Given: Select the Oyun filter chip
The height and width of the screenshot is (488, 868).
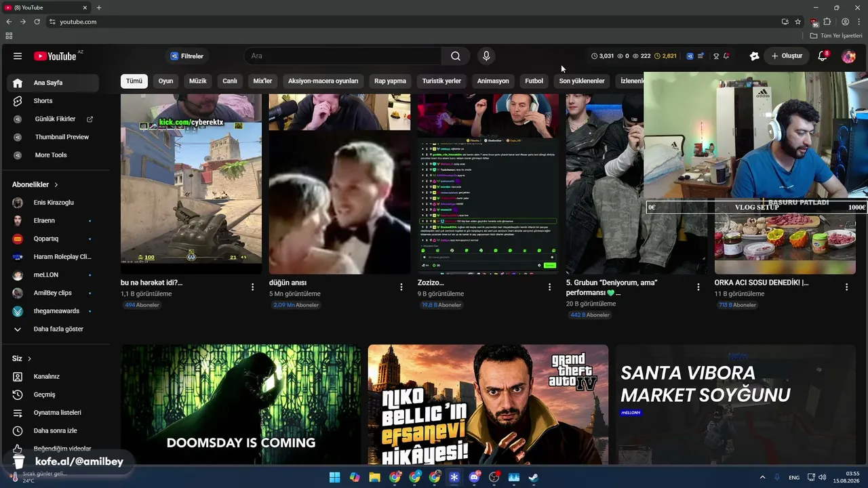Looking at the screenshot, I should pos(165,81).
